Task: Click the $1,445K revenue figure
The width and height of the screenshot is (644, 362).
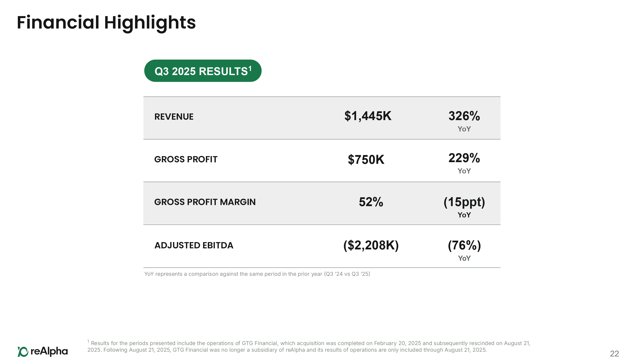Action: pyautogui.click(x=368, y=116)
